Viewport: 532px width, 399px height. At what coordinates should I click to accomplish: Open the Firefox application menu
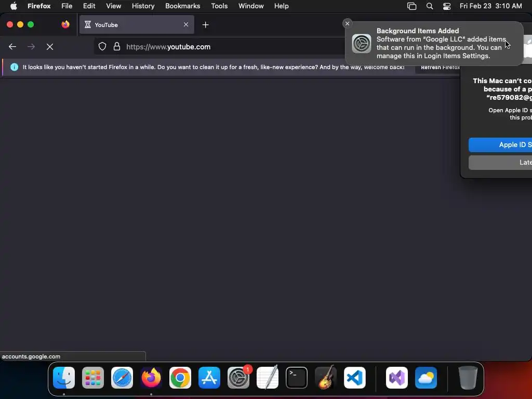pos(39,6)
